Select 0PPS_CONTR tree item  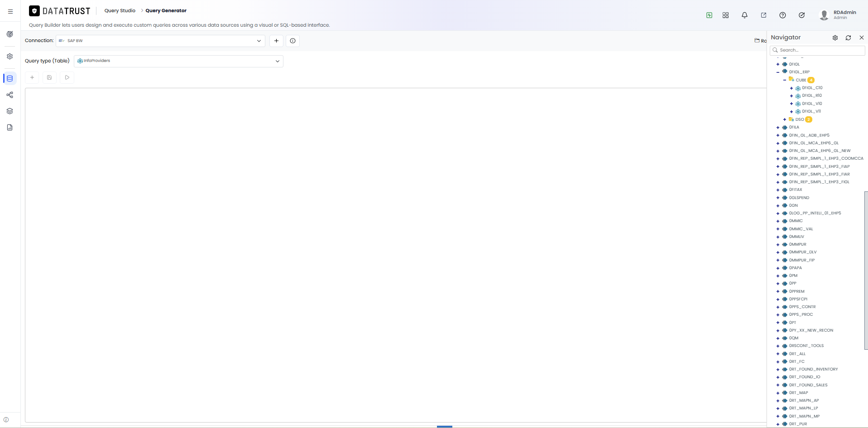pyautogui.click(x=802, y=307)
